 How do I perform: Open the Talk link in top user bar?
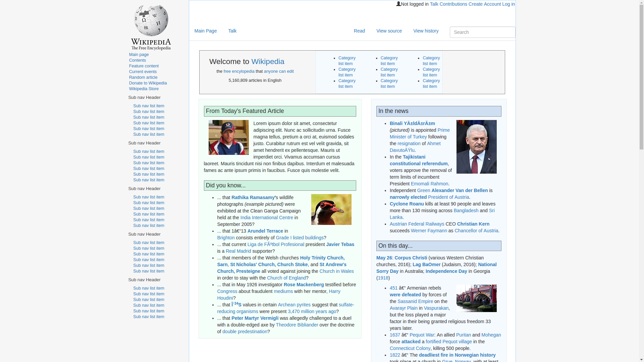[x=434, y=4]
